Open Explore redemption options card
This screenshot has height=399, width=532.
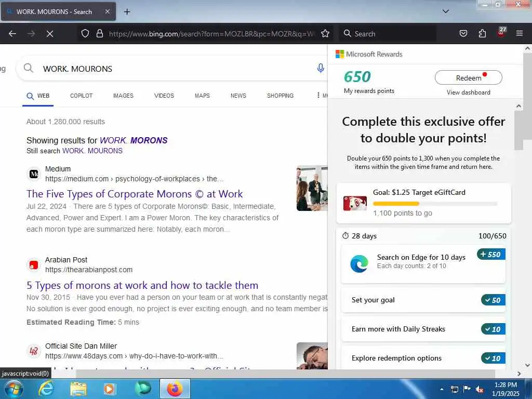423,358
